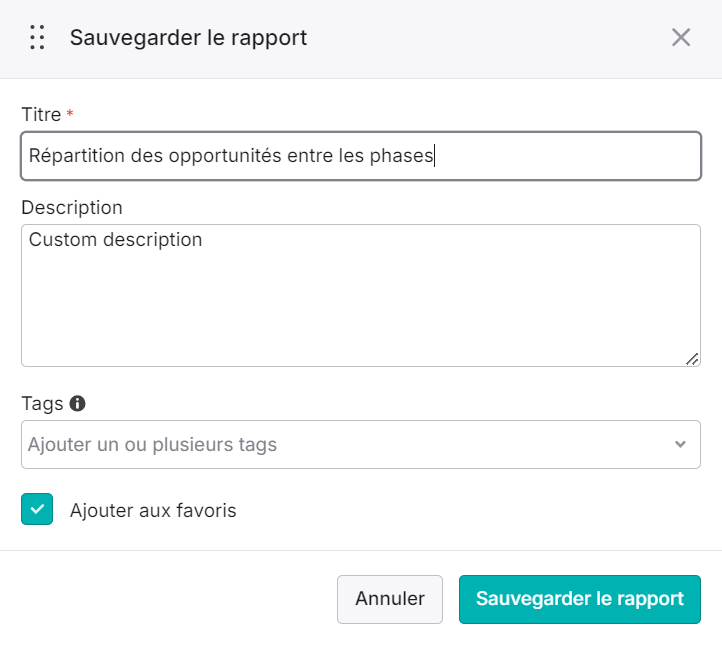Click the 'Ajouter aux favoris' label text
722x645 pixels.
[x=153, y=510]
